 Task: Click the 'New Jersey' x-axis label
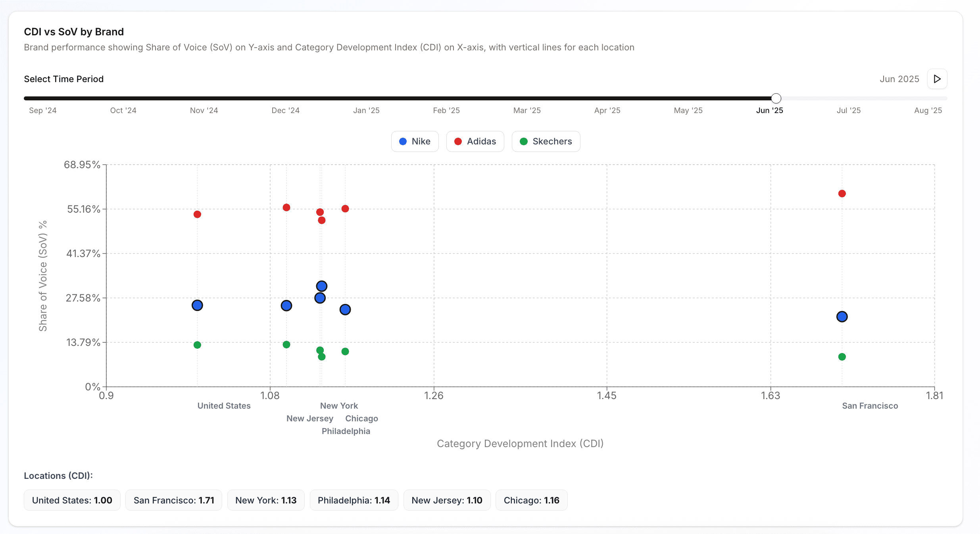(310, 419)
